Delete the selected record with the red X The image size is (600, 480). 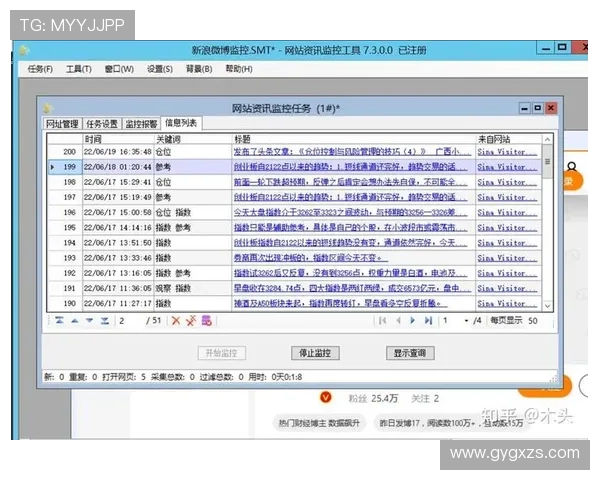point(176,321)
